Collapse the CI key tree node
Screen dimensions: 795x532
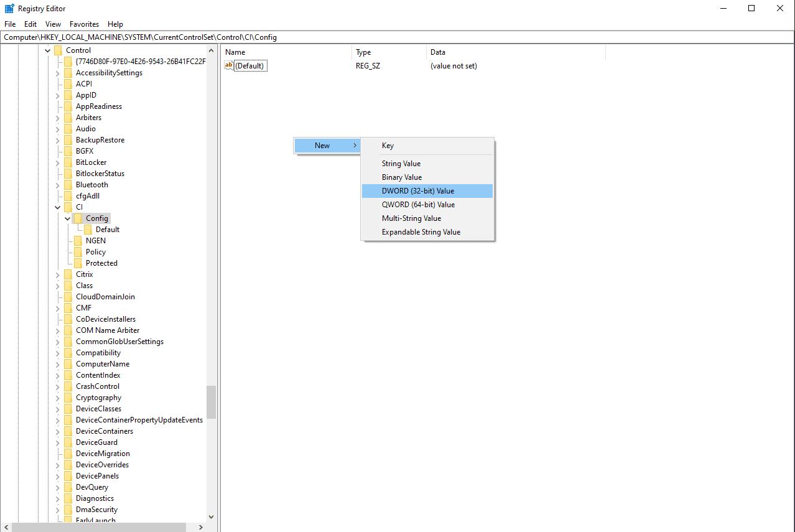(58, 207)
